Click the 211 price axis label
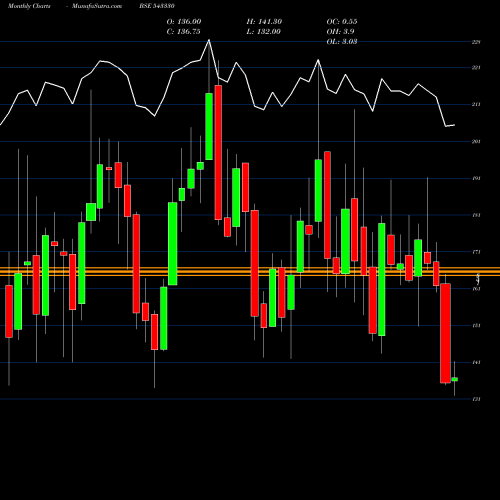The width and height of the screenshot is (500, 500). click(x=476, y=104)
